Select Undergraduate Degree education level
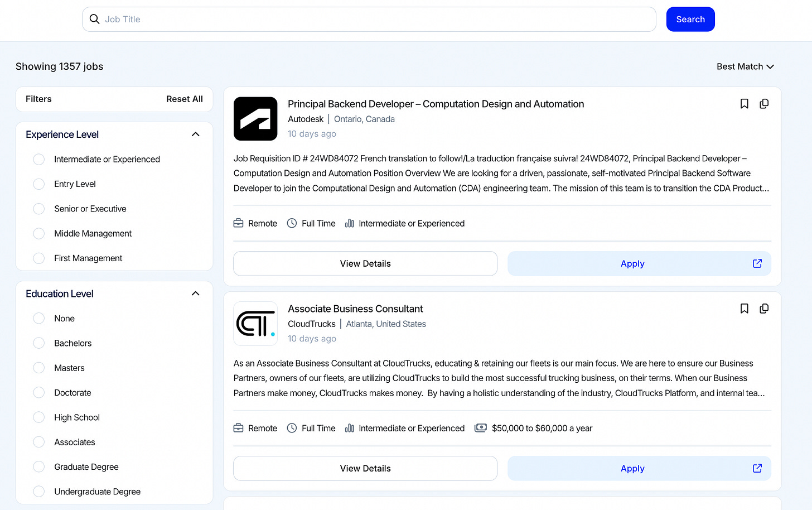 pos(39,492)
